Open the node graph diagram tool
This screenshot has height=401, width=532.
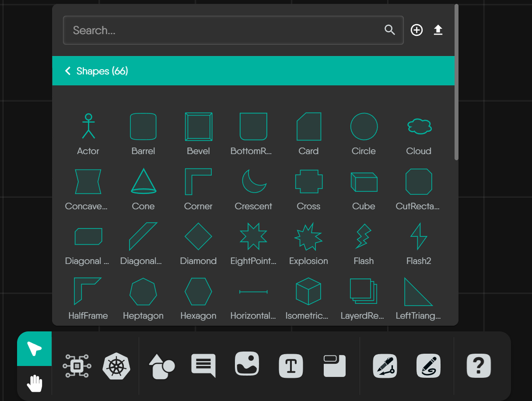(77, 367)
